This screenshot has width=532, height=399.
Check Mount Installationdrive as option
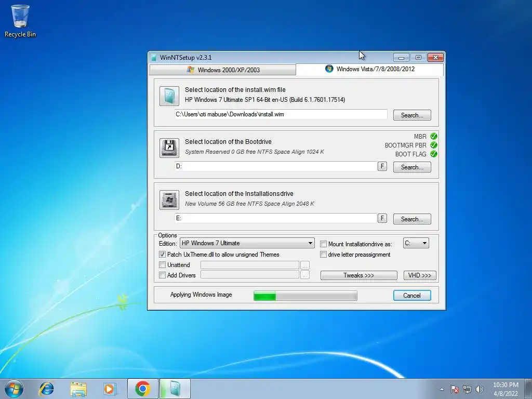pyautogui.click(x=323, y=244)
